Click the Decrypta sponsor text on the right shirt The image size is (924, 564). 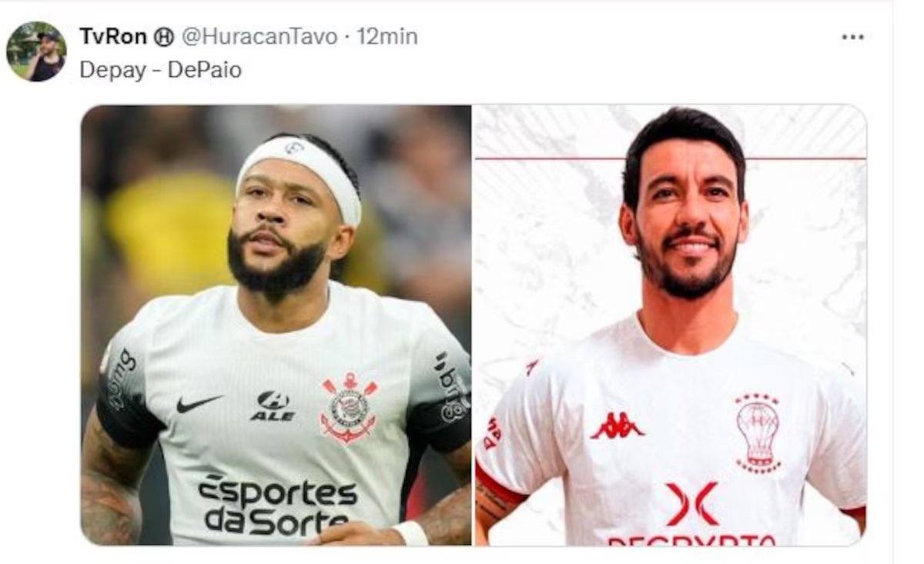(x=691, y=540)
